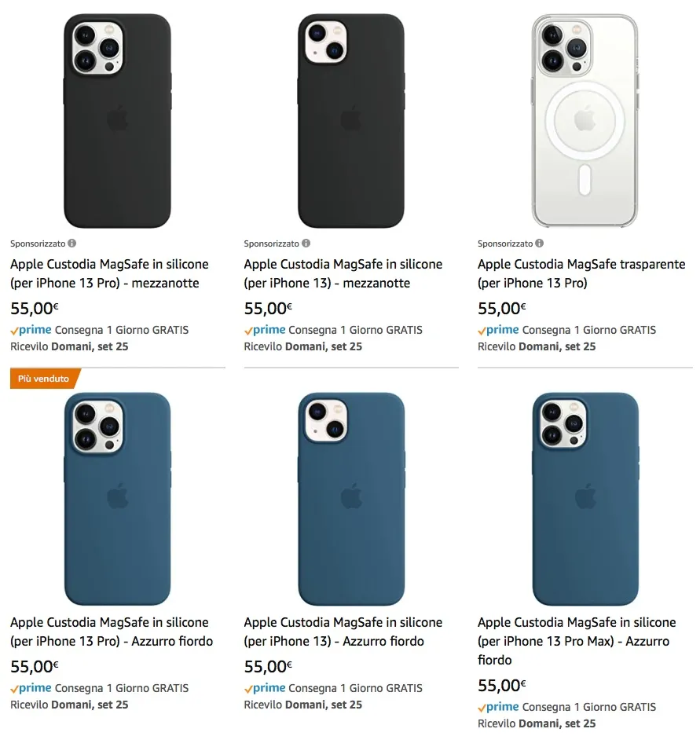Open black iPhone 13 mezzanotte case image
700x736 pixels.
[350, 121]
